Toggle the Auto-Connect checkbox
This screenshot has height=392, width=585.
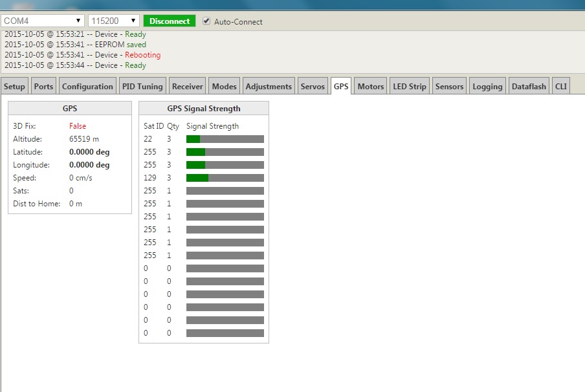coord(206,21)
